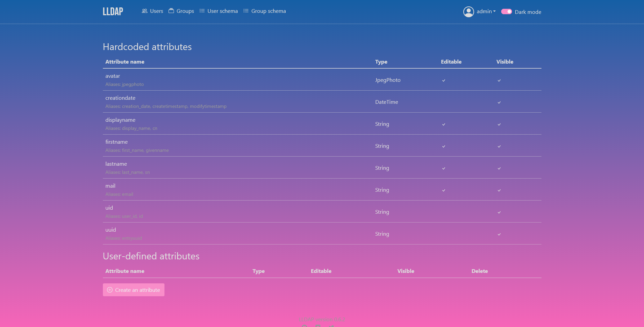Turn off the Dark mode switch
The width and height of the screenshot is (644, 327).
point(506,11)
